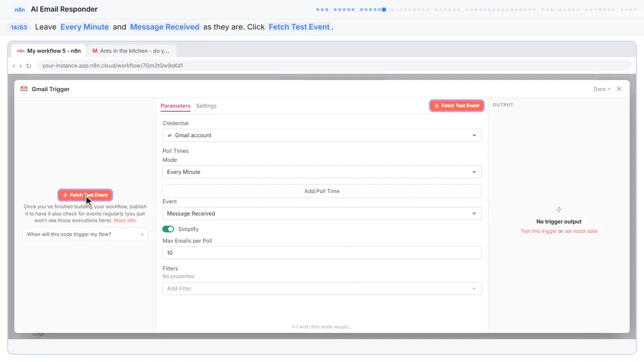The width and height of the screenshot is (644, 362).
Task: Select the Parameters tab
Action: pos(176,106)
